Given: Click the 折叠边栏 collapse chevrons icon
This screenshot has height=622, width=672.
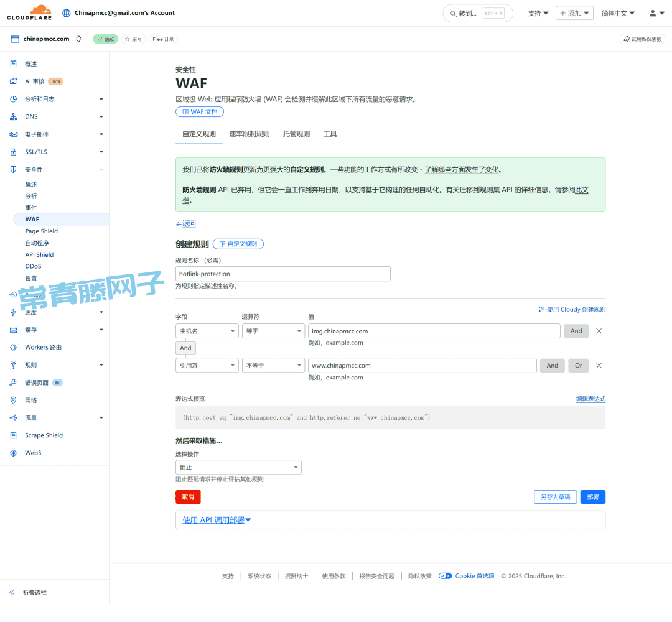Looking at the screenshot, I should point(12,592).
